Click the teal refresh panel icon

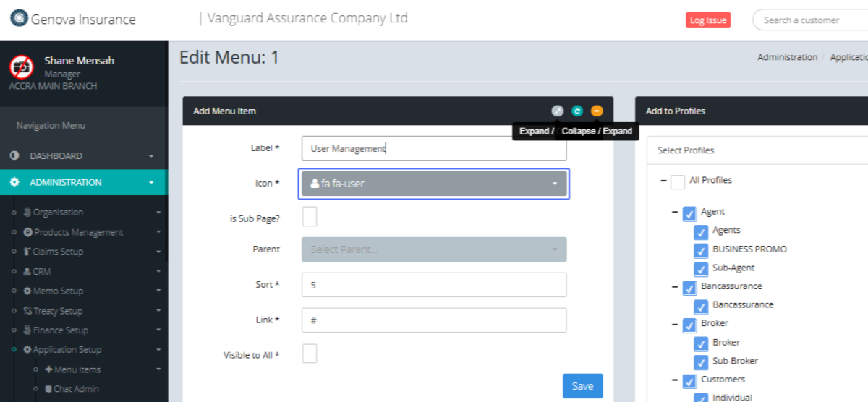[x=576, y=111]
